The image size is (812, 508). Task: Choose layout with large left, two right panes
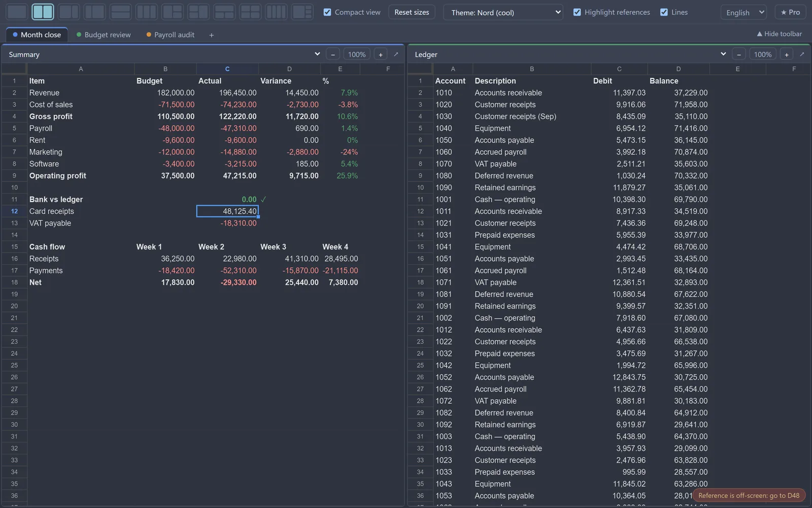pyautogui.click(x=172, y=11)
